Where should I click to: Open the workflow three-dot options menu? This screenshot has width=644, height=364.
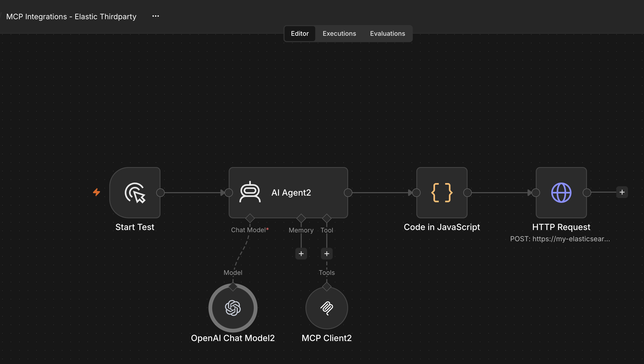[156, 16]
